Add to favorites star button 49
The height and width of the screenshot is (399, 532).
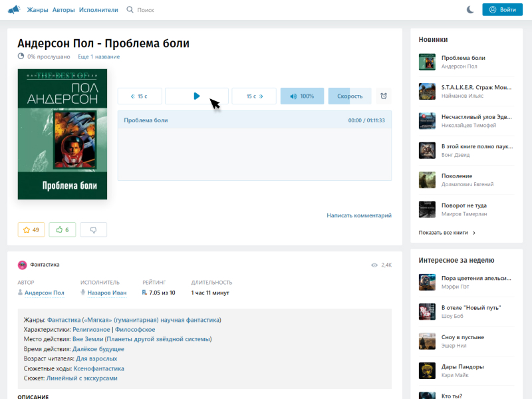pyautogui.click(x=31, y=229)
